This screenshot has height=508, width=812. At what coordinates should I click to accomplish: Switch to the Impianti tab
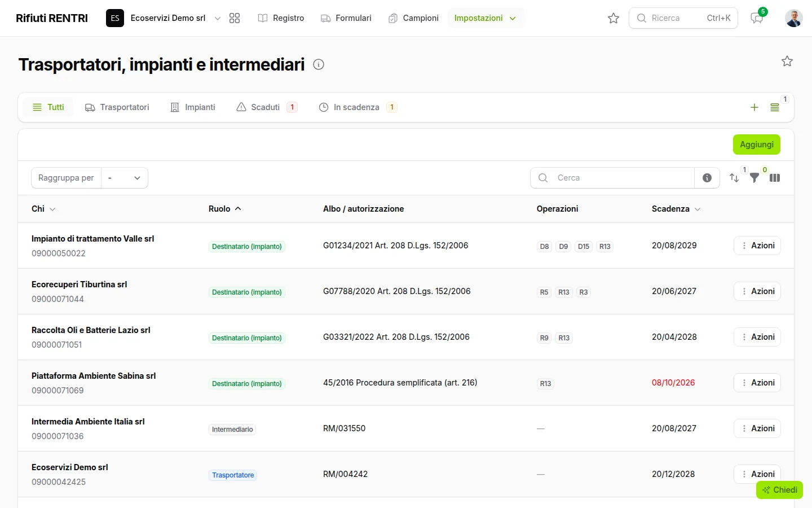(x=193, y=107)
